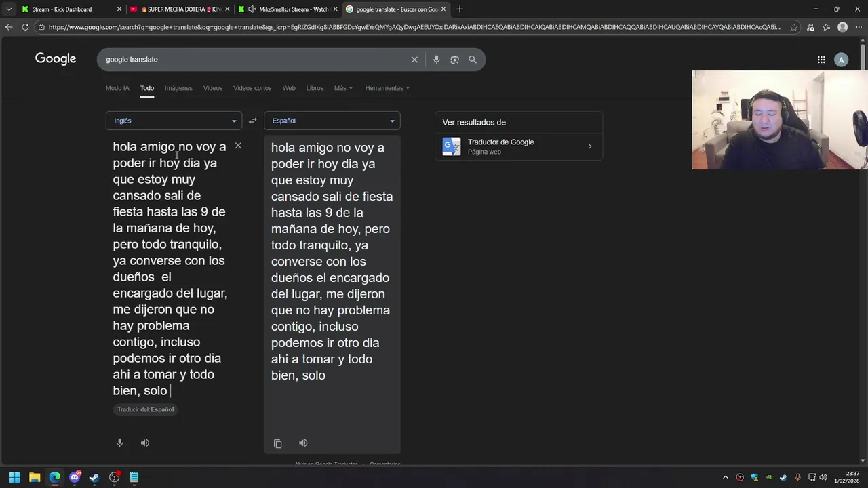The width and height of the screenshot is (868, 488).
Task: Open the Google apps grid
Action: 821,60
